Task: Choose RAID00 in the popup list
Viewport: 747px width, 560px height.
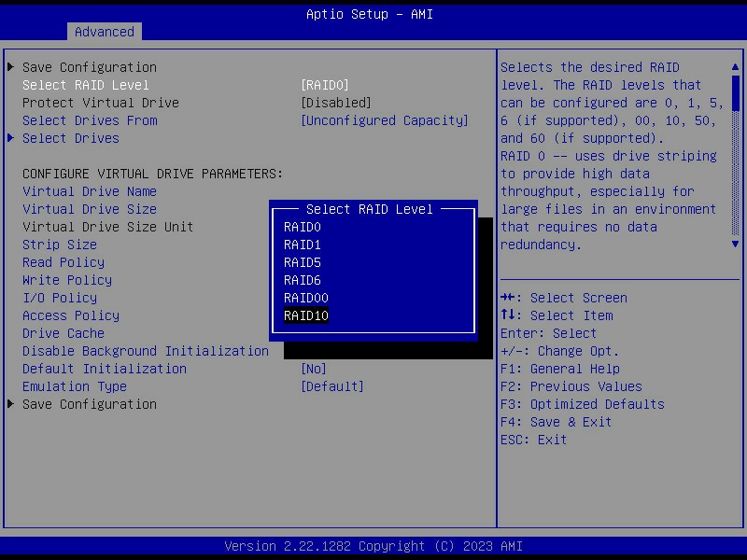Action: (306, 298)
